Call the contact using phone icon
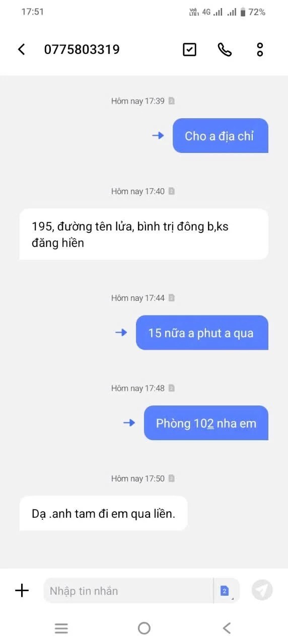The image size is (288, 644). [225, 49]
